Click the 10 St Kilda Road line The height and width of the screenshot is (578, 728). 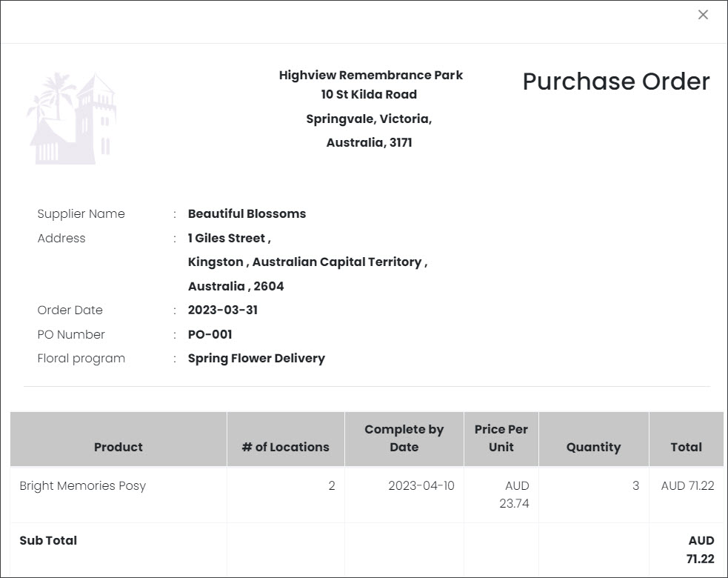(x=369, y=94)
